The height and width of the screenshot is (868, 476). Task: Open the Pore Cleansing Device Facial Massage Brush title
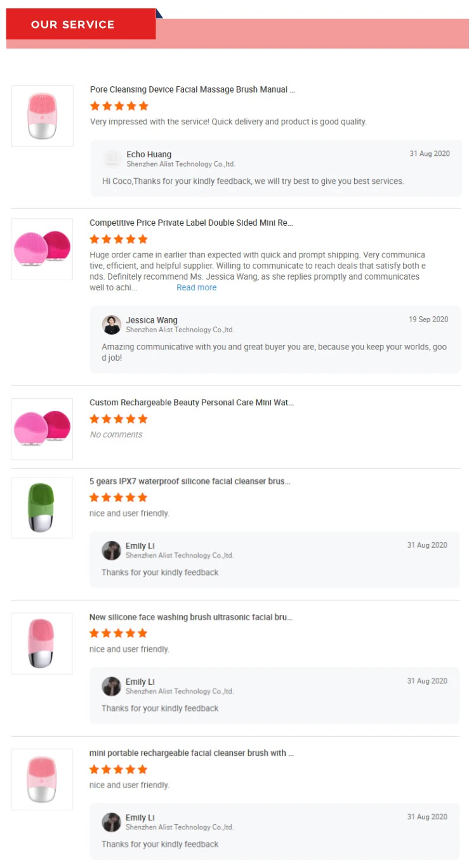[192, 90]
